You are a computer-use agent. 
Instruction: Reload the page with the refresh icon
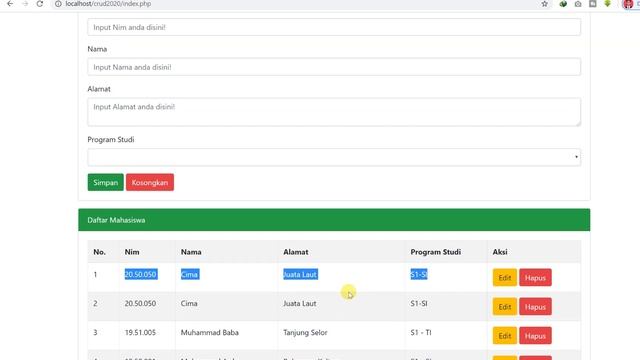click(40, 4)
